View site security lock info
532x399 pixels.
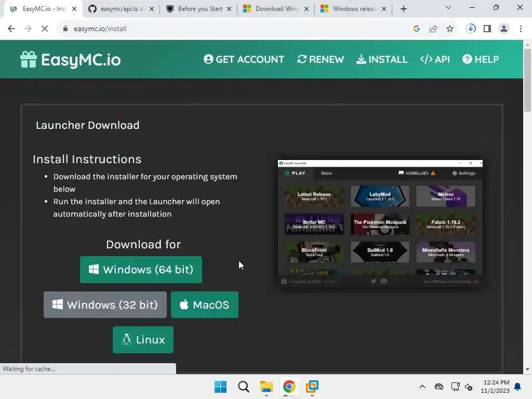pyautogui.click(x=65, y=29)
